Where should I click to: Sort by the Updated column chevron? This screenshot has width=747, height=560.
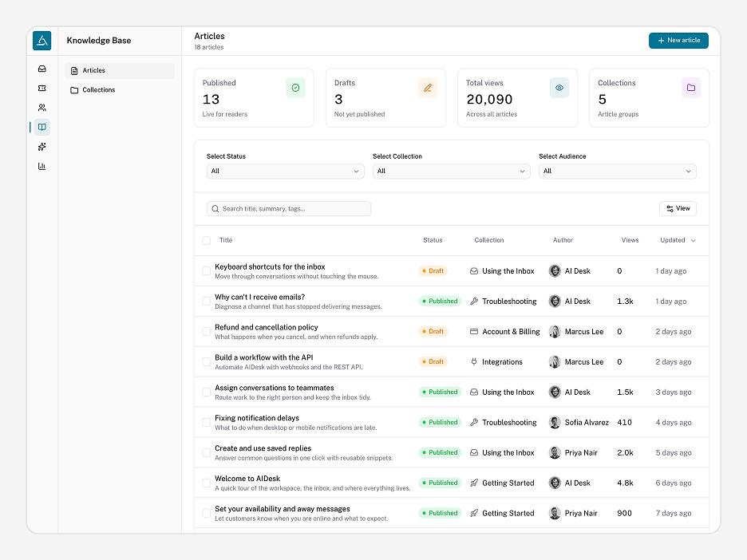[x=694, y=240]
